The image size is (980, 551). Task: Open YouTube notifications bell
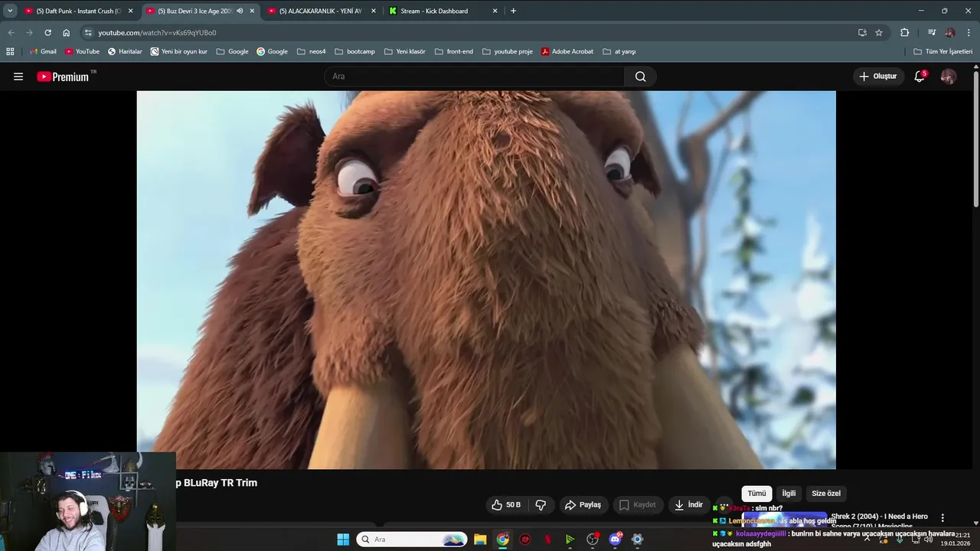tap(920, 77)
